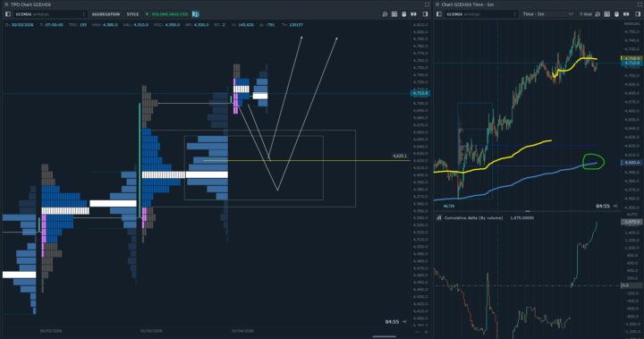Click the 01/04/2026 date on TPO time axis
The width and height of the screenshot is (644, 339).
point(242,331)
